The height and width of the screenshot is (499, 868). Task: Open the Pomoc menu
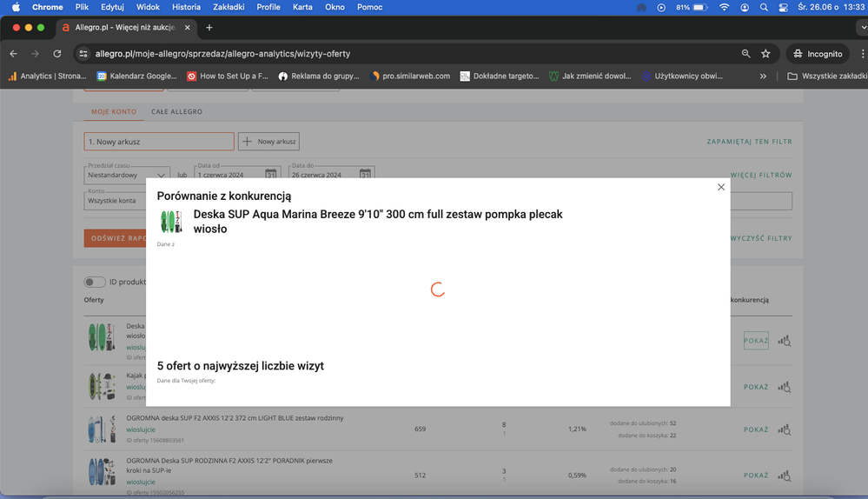[x=370, y=7]
